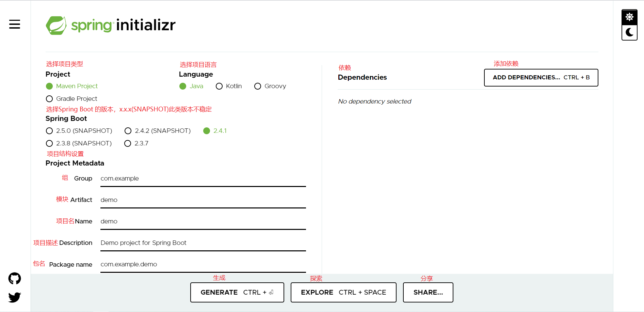The width and height of the screenshot is (644, 312).
Task: Click the Explore button
Action: [x=343, y=292]
